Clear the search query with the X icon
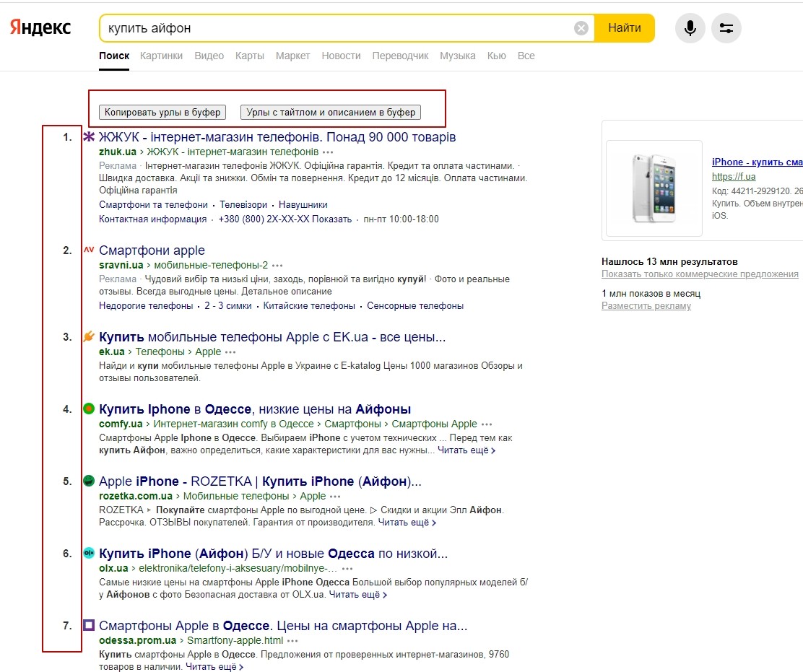Image resolution: width=803 pixels, height=672 pixels. (x=581, y=28)
